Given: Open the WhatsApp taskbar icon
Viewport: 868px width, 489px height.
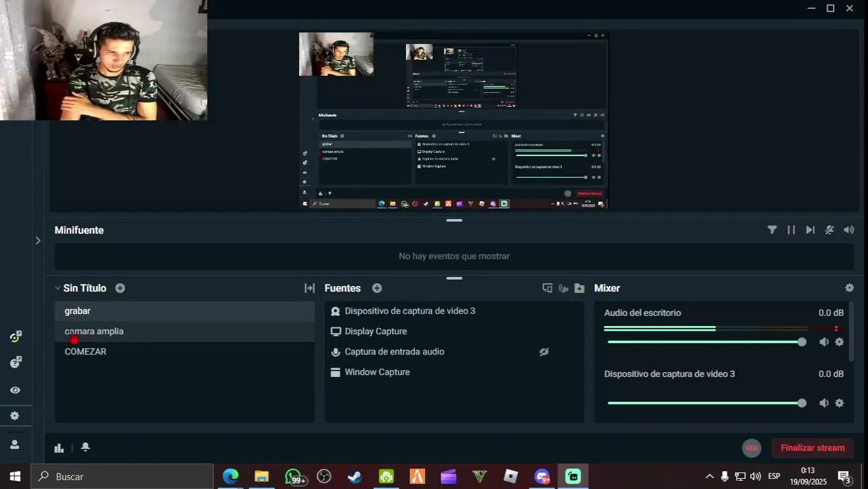Looking at the screenshot, I should tap(293, 477).
